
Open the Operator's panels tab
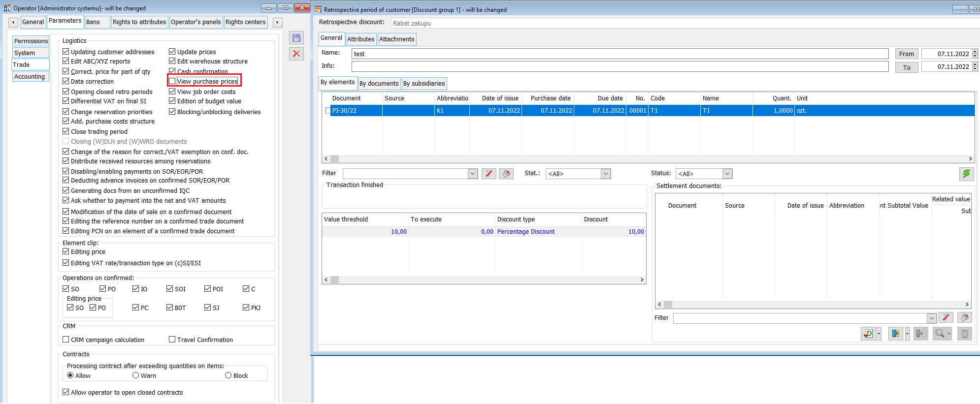tap(196, 22)
